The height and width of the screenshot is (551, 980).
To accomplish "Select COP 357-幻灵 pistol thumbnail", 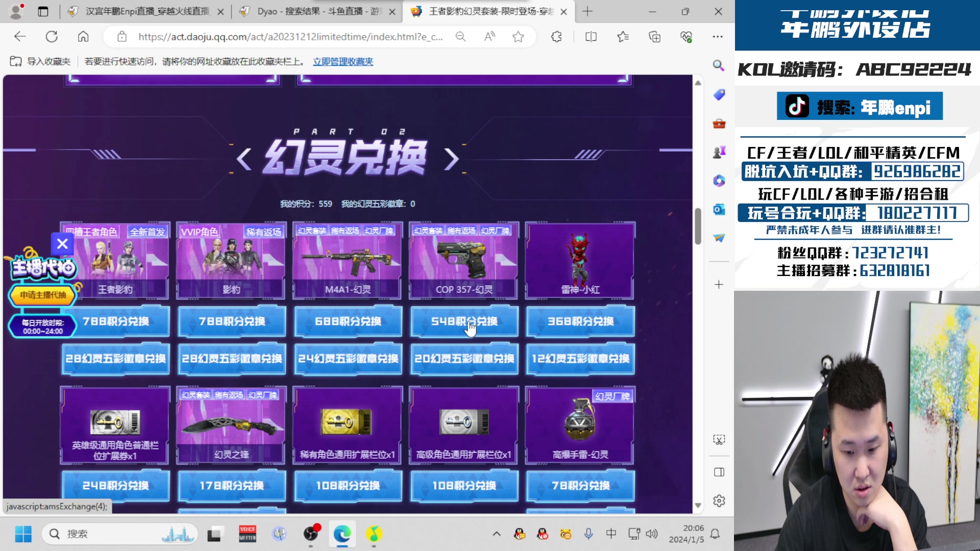I will pos(464,261).
